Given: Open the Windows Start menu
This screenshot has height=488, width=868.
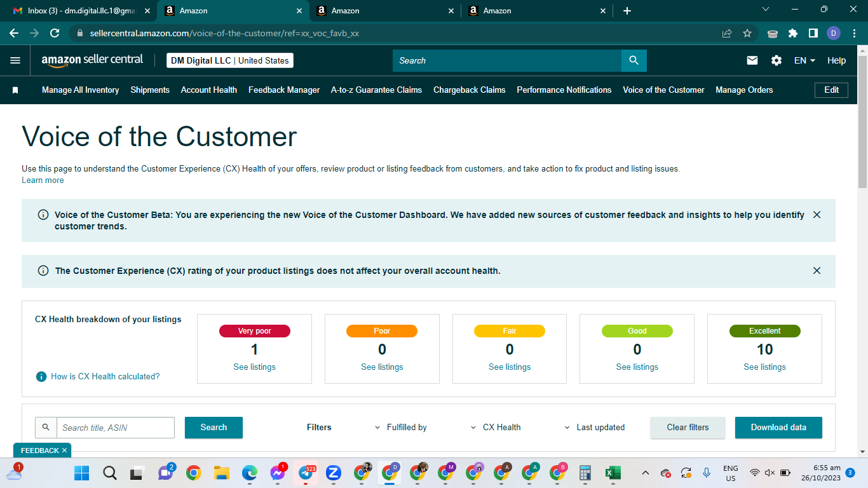Looking at the screenshot, I should pos(81,473).
